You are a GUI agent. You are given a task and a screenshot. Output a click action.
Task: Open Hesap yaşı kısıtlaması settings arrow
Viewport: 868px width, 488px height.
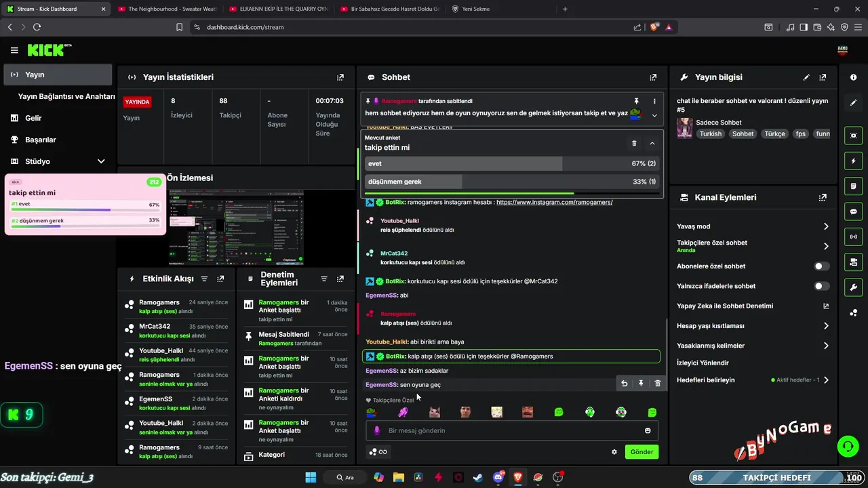(826, 326)
